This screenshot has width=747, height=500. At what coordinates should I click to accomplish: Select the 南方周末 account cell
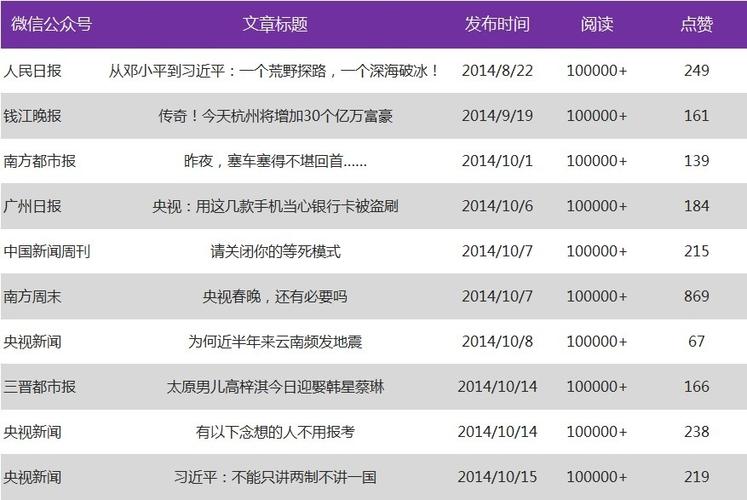coord(32,296)
